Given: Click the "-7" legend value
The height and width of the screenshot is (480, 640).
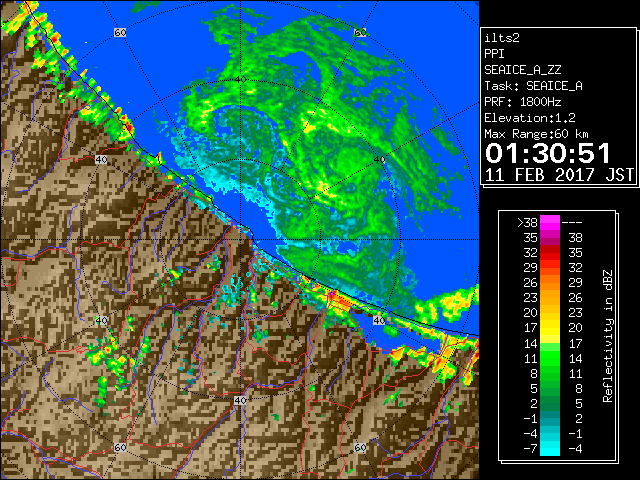Looking at the screenshot, I should coord(531,448).
